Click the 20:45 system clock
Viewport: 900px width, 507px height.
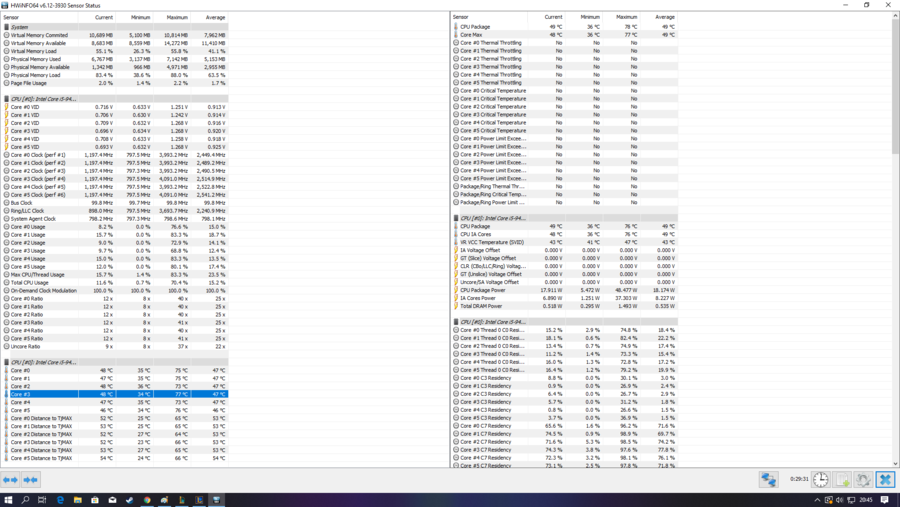[866, 500]
